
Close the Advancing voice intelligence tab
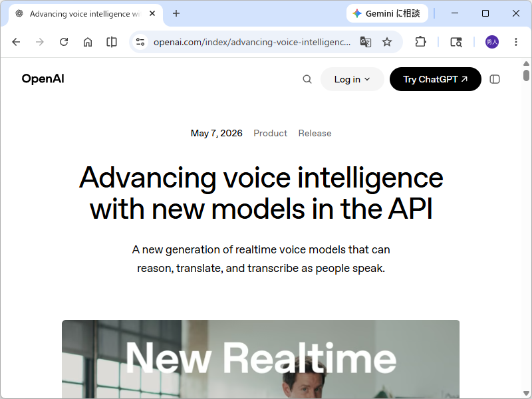(x=152, y=13)
